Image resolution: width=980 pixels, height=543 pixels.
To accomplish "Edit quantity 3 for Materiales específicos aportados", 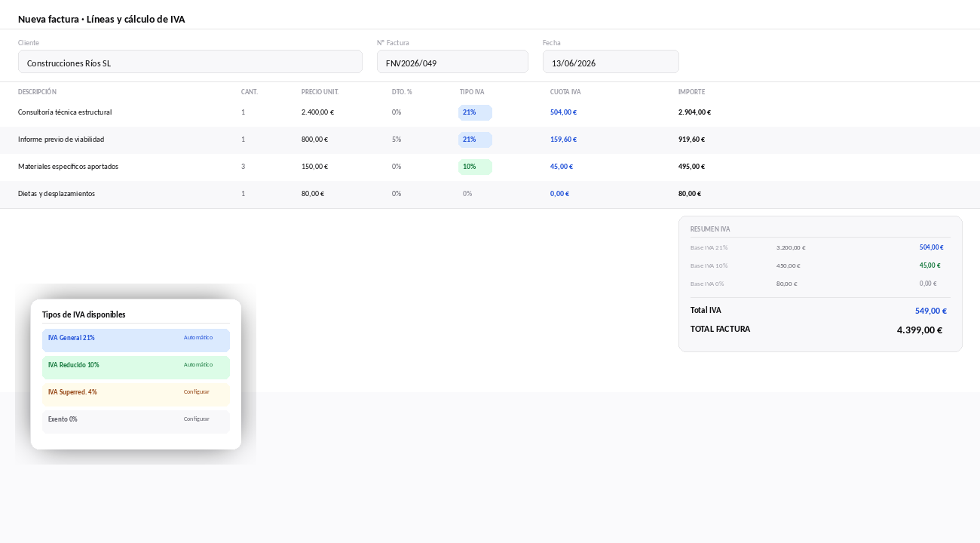I will coord(243,167).
